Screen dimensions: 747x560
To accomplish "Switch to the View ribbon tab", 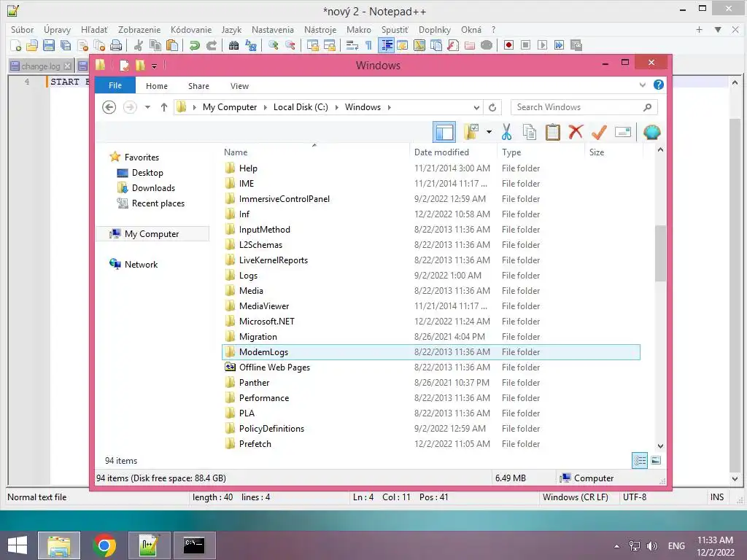I will tap(239, 86).
